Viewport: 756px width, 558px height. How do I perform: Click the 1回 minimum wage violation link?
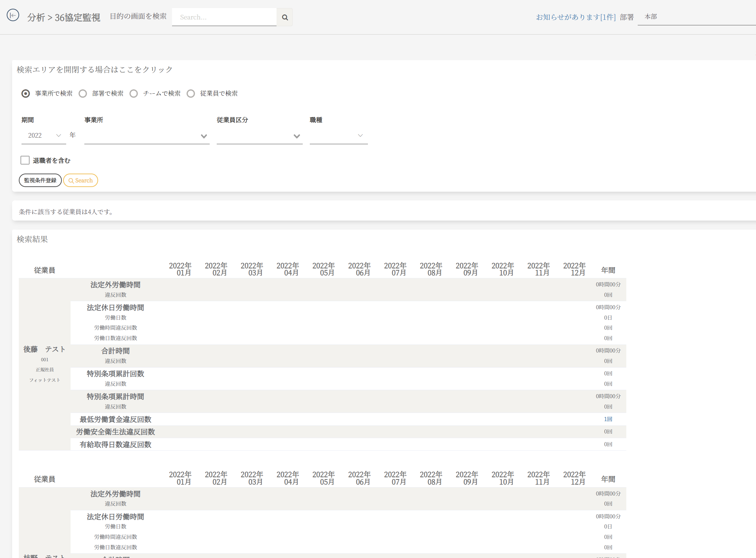pos(607,419)
